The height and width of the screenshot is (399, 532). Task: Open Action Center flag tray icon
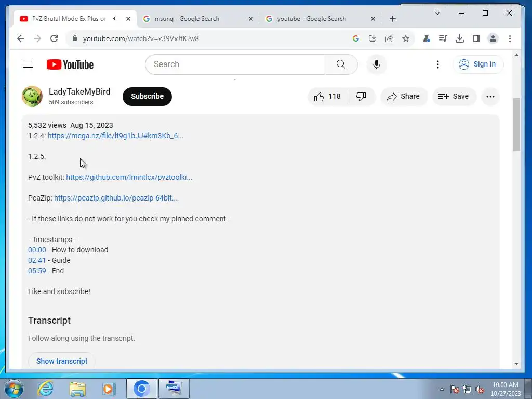(455, 389)
